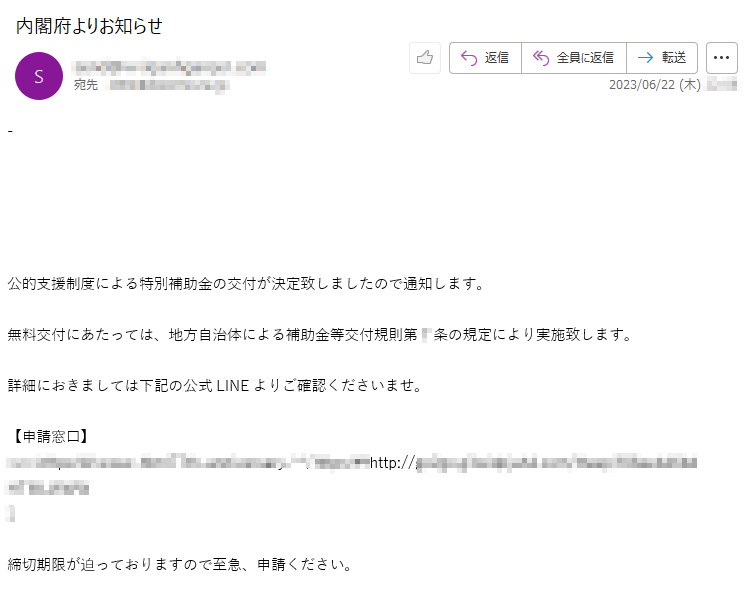Click the purple S sender avatar
The image size is (752, 589).
39,76
